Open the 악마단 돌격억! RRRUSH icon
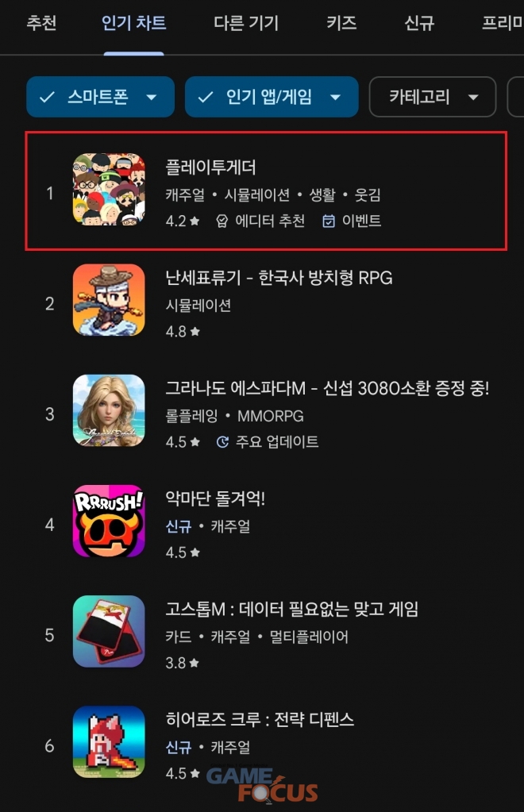This screenshot has height=812, width=524. (109, 521)
